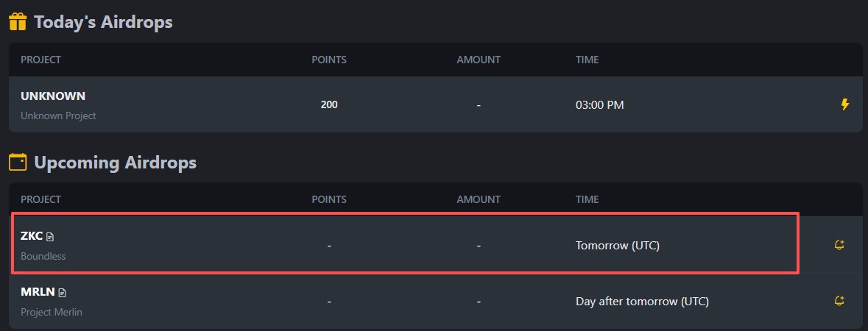Click the calendar icon beside Upcoming Airdrops
The image size is (868, 331).
point(18,162)
